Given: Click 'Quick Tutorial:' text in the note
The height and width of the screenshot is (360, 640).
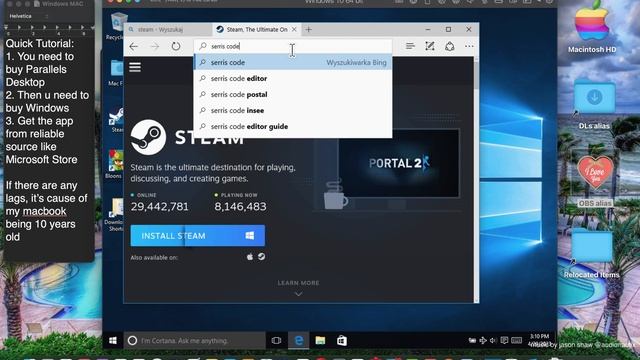Looking at the screenshot, I should pos(40,44).
